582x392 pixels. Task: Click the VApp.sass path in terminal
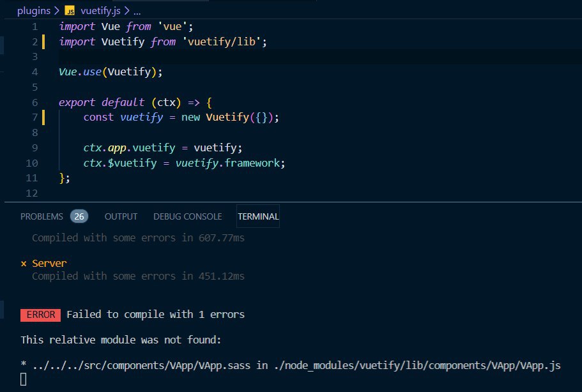(141, 366)
